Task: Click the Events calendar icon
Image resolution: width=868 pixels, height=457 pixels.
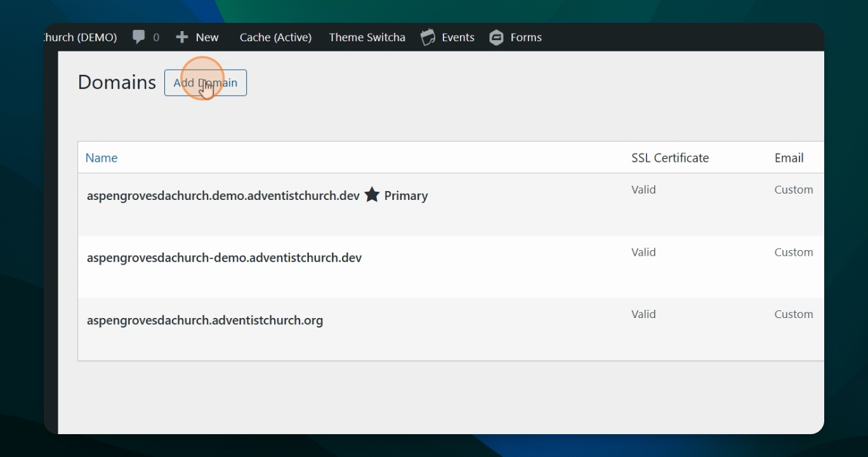Action: 428,37
